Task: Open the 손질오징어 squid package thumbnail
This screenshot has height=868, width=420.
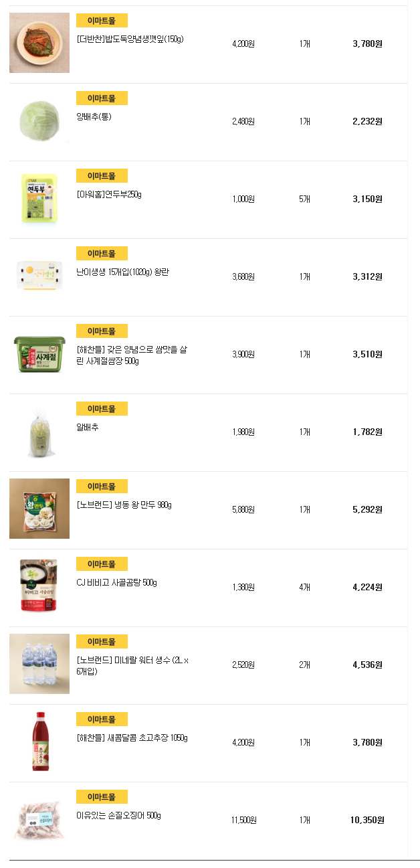Action: (39, 819)
